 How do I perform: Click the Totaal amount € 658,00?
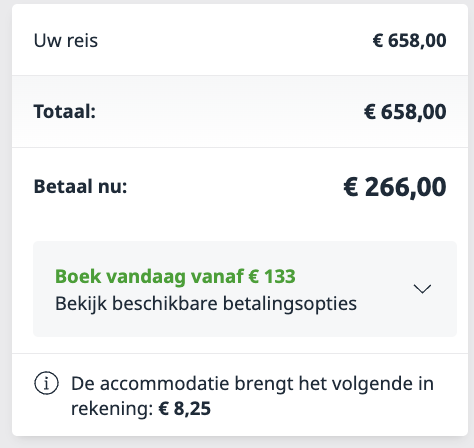click(x=405, y=112)
